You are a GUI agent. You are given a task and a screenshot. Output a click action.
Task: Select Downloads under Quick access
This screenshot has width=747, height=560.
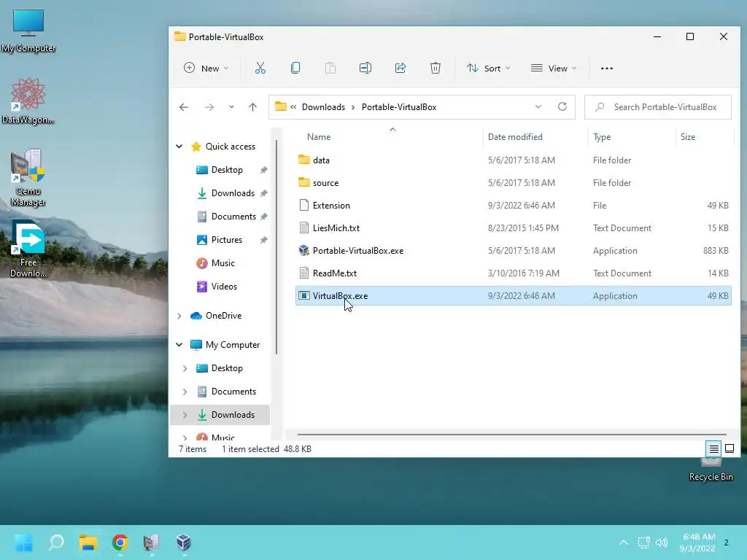point(233,193)
